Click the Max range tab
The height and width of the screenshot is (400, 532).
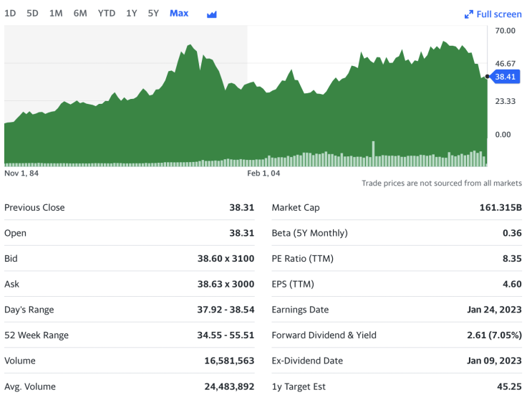179,14
